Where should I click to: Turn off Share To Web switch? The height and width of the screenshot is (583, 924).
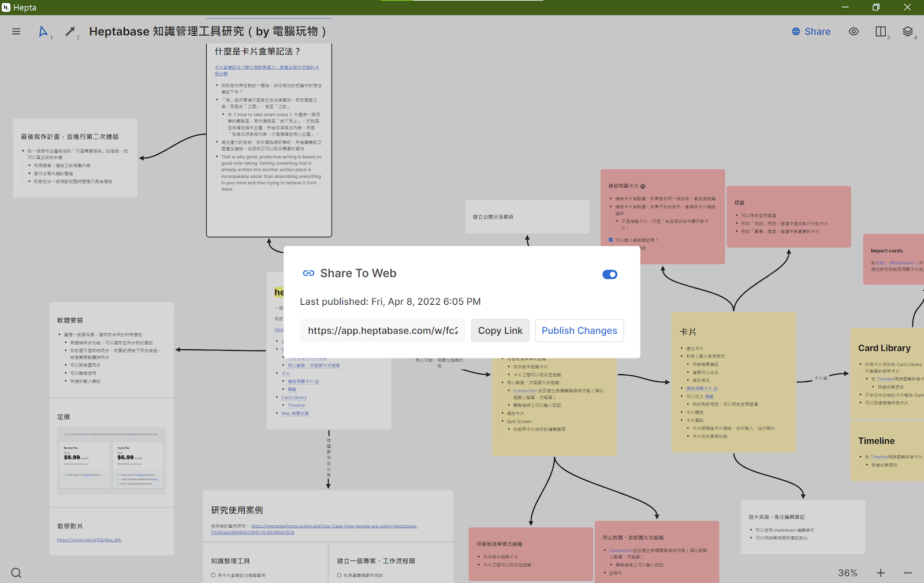[610, 274]
